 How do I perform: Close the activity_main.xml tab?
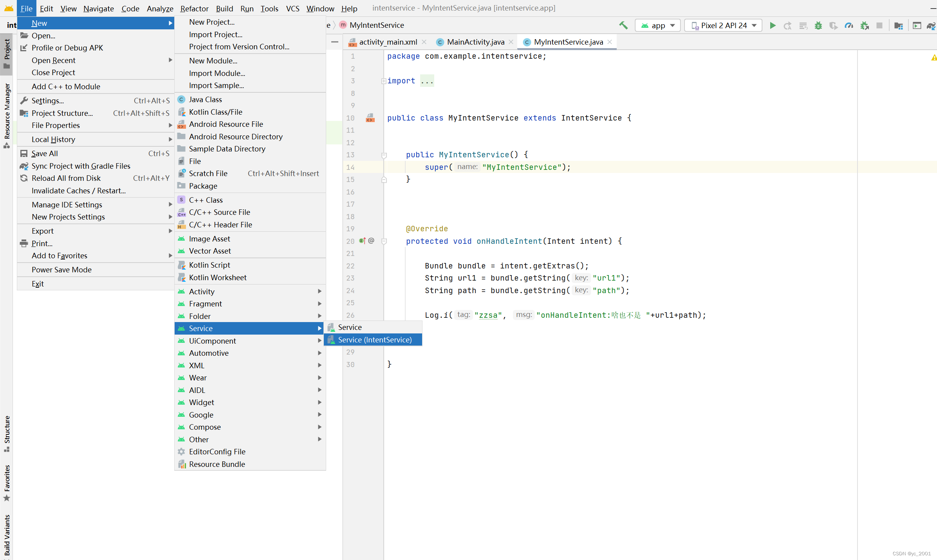click(x=424, y=42)
